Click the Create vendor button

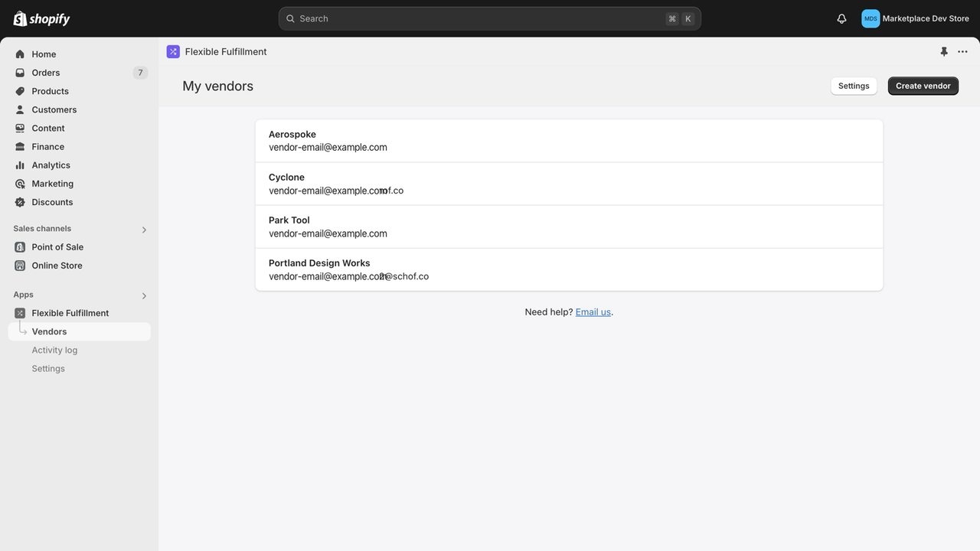tap(923, 86)
